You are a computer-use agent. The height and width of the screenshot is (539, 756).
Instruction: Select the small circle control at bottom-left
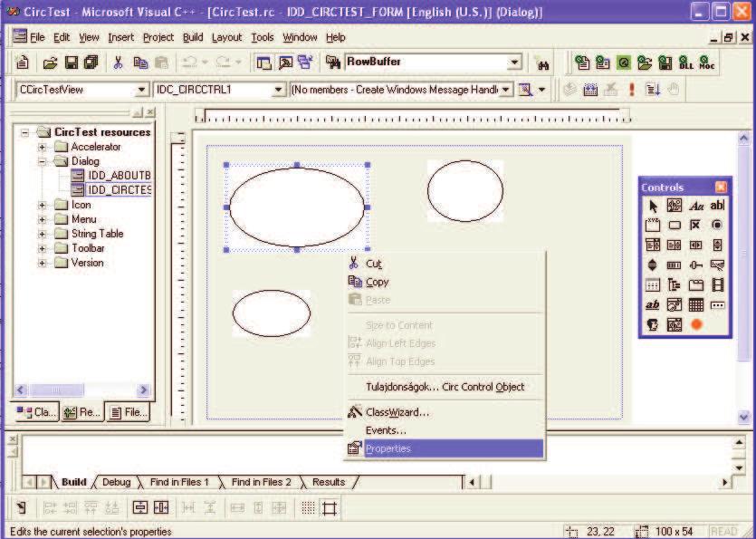[272, 313]
